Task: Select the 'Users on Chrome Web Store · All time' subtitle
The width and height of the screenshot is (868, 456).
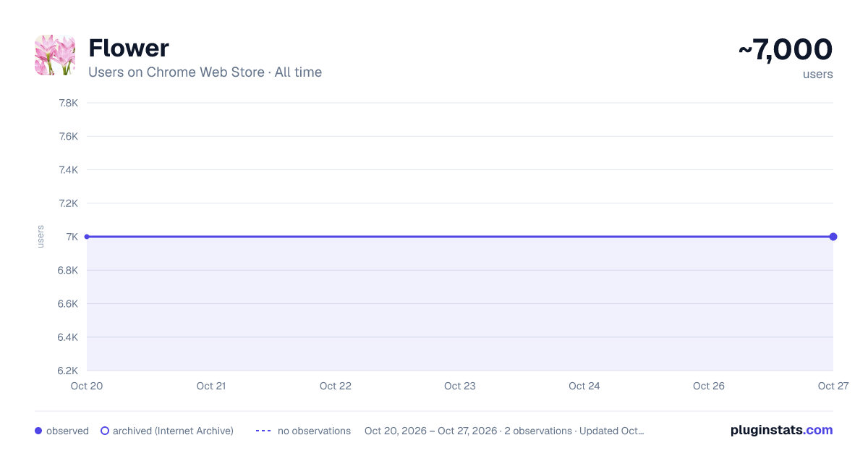Action: click(x=205, y=72)
